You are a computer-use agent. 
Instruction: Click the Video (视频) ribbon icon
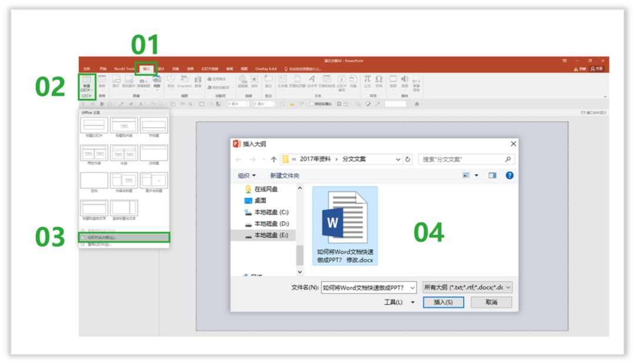(393, 81)
